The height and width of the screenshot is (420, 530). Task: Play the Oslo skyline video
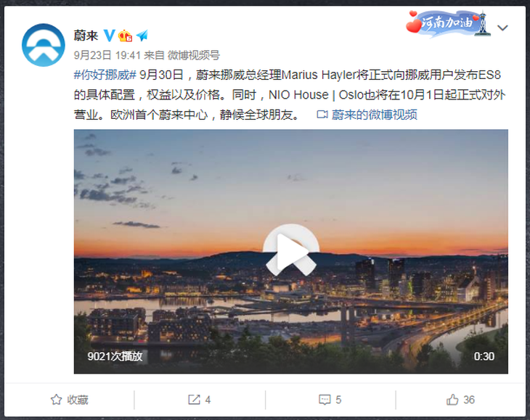coord(290,251)
